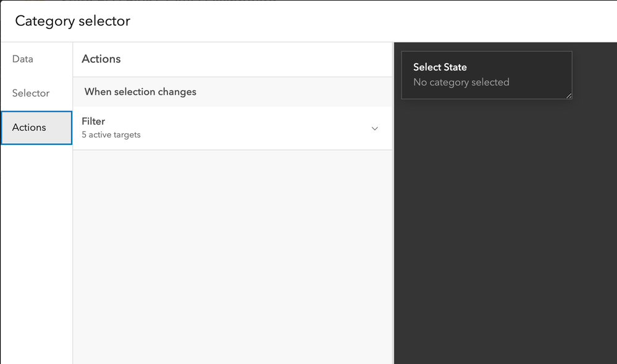Viewport: 617px width, 364px height.
Task: Click the Category selector dialog title
Action: pyautogui.click(x=73, y=21)
